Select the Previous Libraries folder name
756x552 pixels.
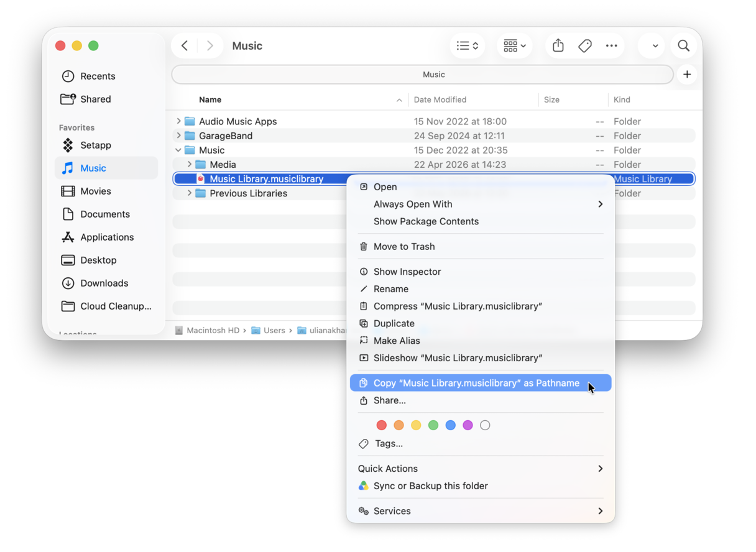(x=248, y=193)
